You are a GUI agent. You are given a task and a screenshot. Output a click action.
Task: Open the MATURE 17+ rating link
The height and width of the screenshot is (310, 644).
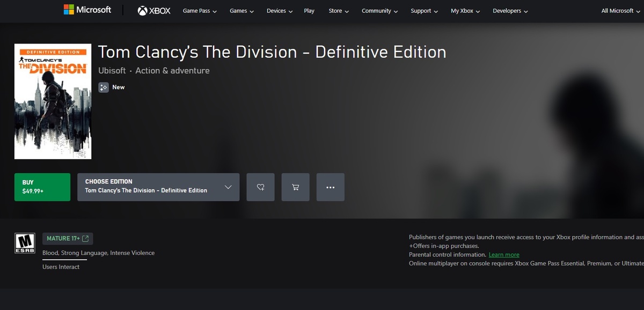(68, 239)
